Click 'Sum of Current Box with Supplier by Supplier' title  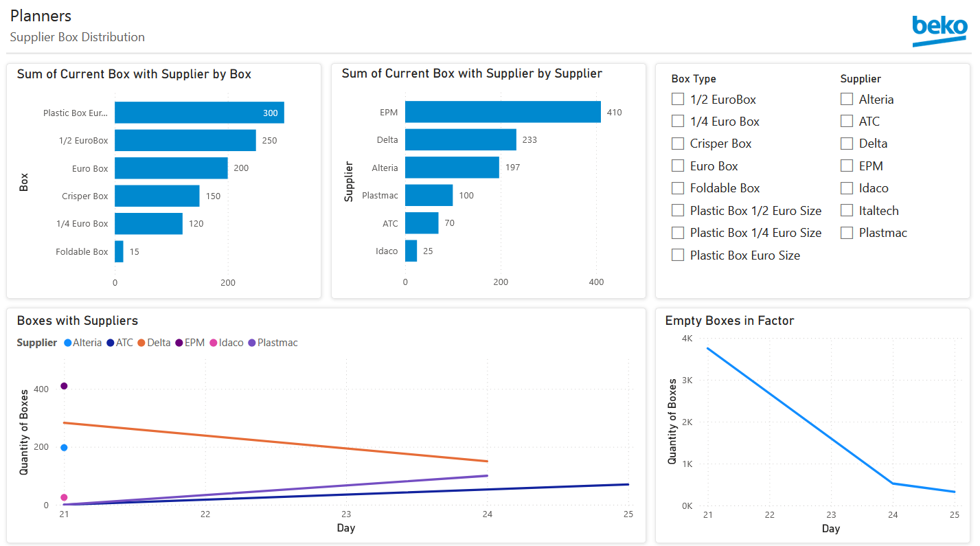point(472,73)
